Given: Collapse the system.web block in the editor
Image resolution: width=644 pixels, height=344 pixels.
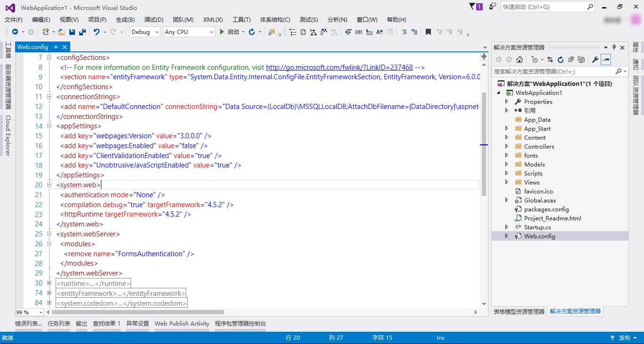Looking at the screenshot, I should point(49,185).
